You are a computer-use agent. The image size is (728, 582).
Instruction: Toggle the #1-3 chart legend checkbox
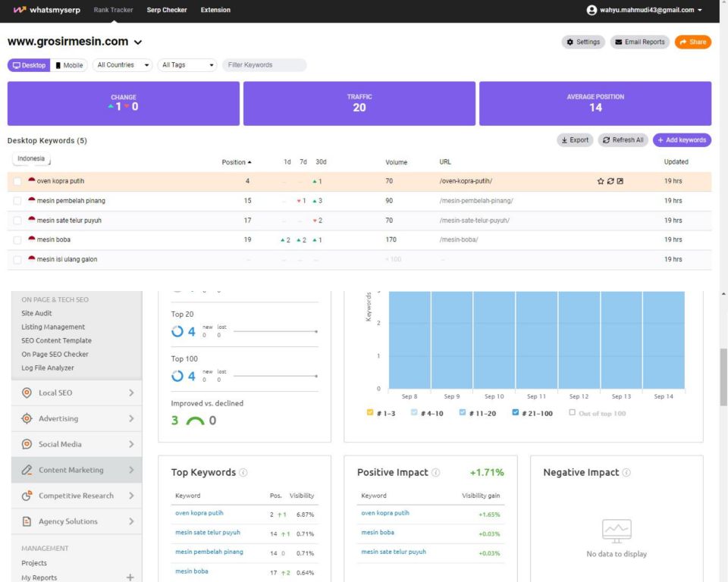[370, 412]
